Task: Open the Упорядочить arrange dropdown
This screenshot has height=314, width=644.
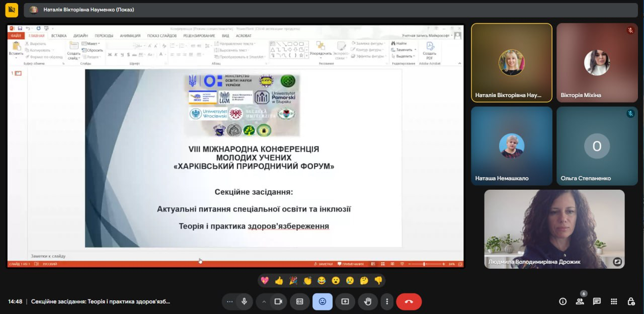Action: (x=320, y=49)
